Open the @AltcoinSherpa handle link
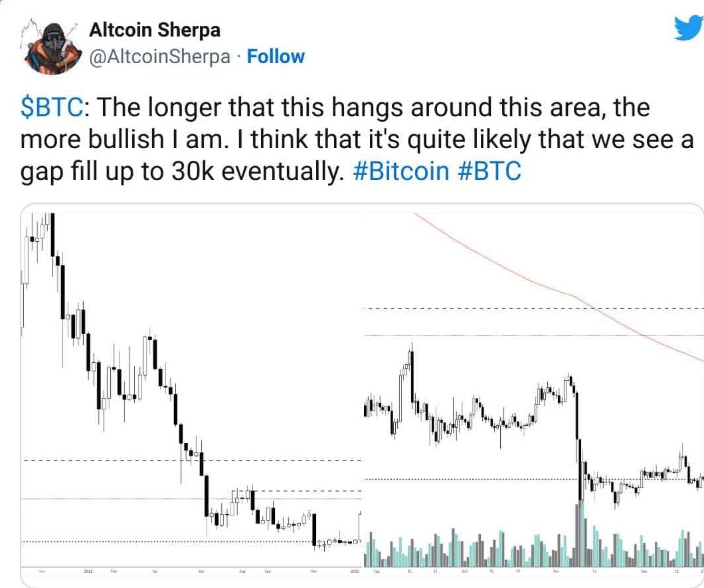Screen dimensions: 704x588 click(159, 56)
